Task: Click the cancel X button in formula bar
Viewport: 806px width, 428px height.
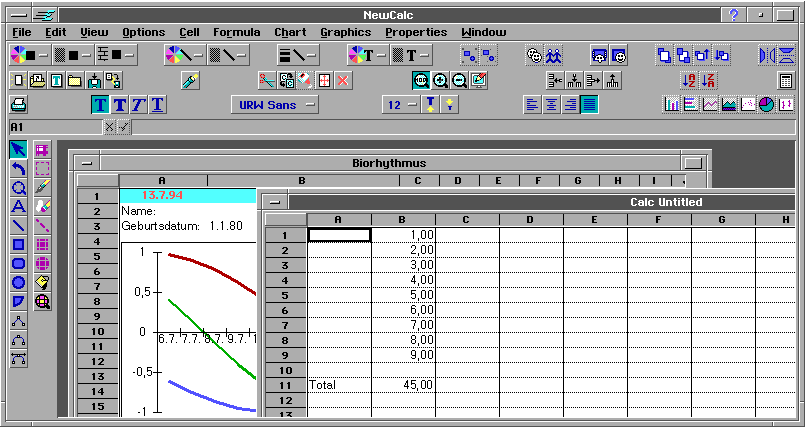Action: 109,127
